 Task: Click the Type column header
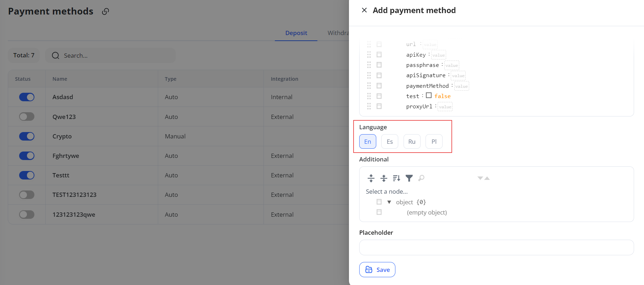click(171, 79)
